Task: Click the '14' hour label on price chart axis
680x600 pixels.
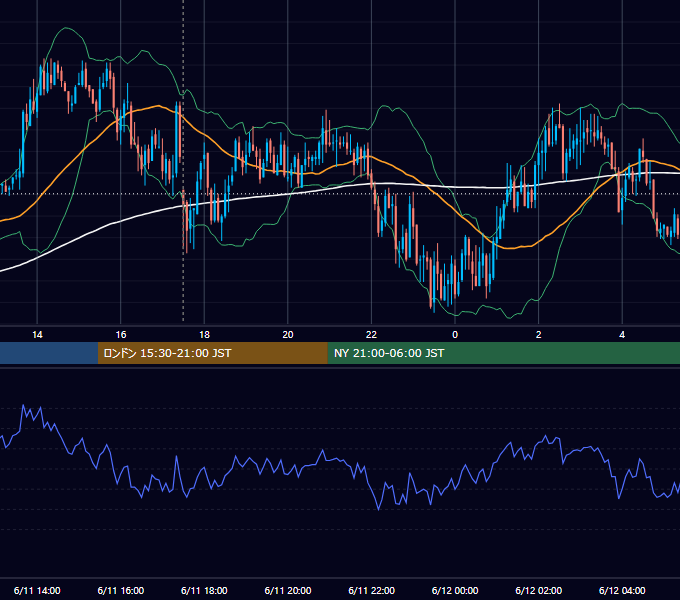Action: coord(37,335)
